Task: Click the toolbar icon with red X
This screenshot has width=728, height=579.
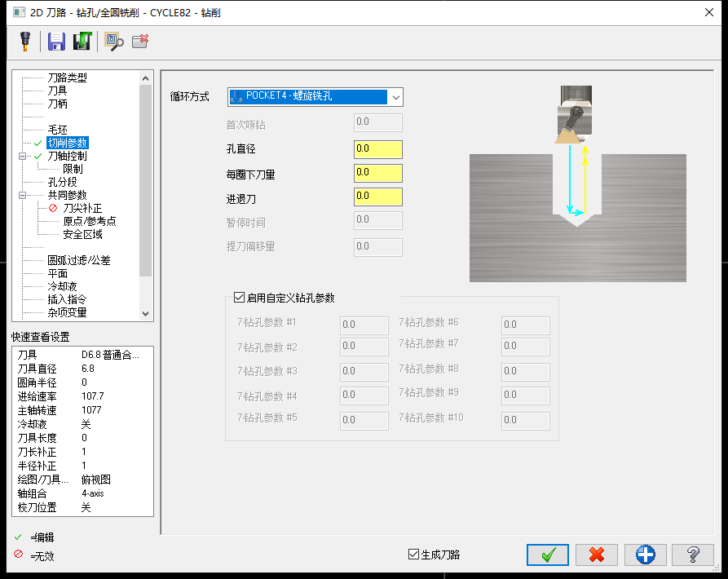Action: [x=140, y=41]
